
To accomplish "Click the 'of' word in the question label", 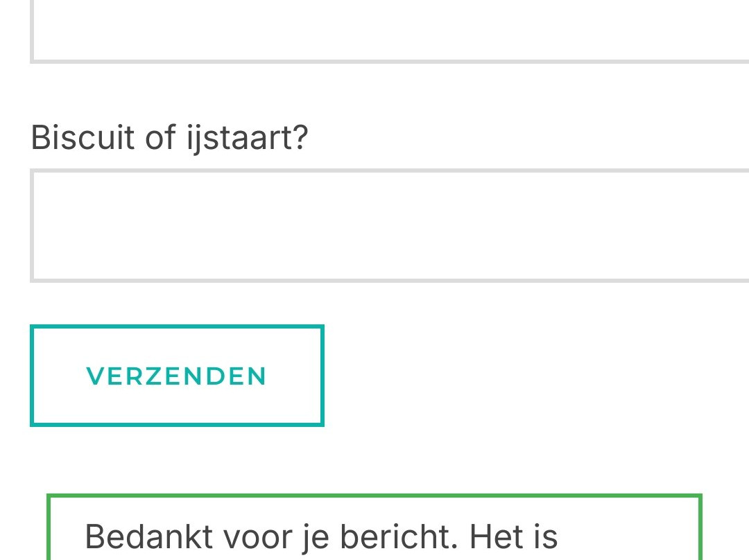I will point(160,138).
